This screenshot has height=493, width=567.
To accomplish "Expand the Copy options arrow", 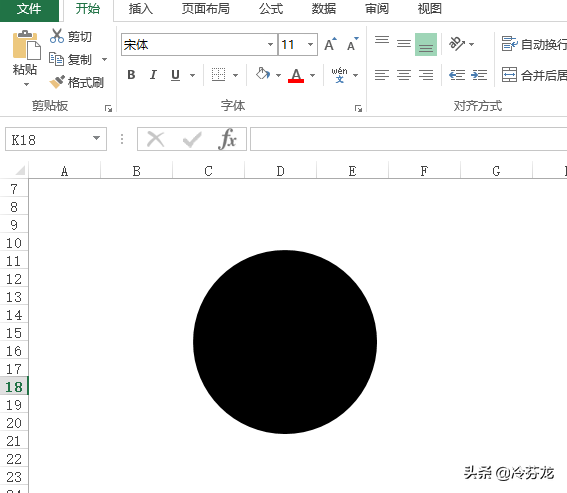I will click(105, 59).
